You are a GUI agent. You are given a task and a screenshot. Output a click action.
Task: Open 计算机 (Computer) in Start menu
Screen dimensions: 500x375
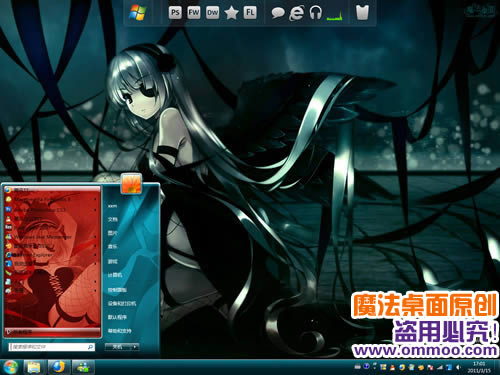(115, 275)
